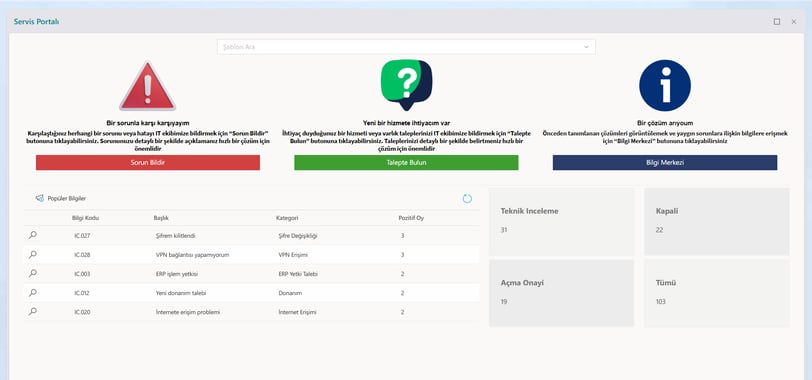The image size is (812, 380).
Task: Click the 'Popüler Bilgiler' panel title
Action: 67,198
